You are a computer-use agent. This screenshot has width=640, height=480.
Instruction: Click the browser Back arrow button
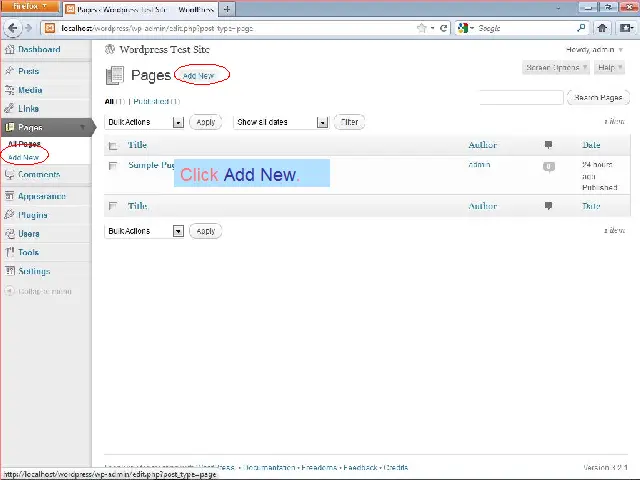tap(12, 28)
